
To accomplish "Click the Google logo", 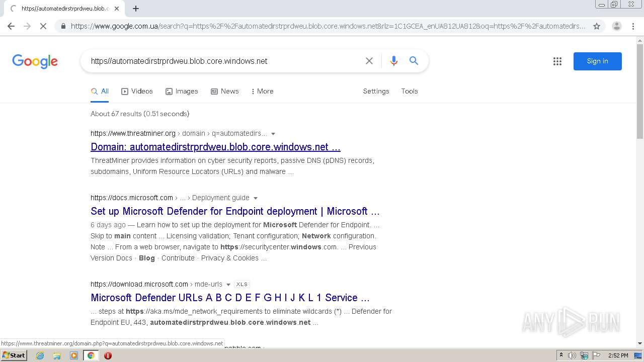I will 35,61.
